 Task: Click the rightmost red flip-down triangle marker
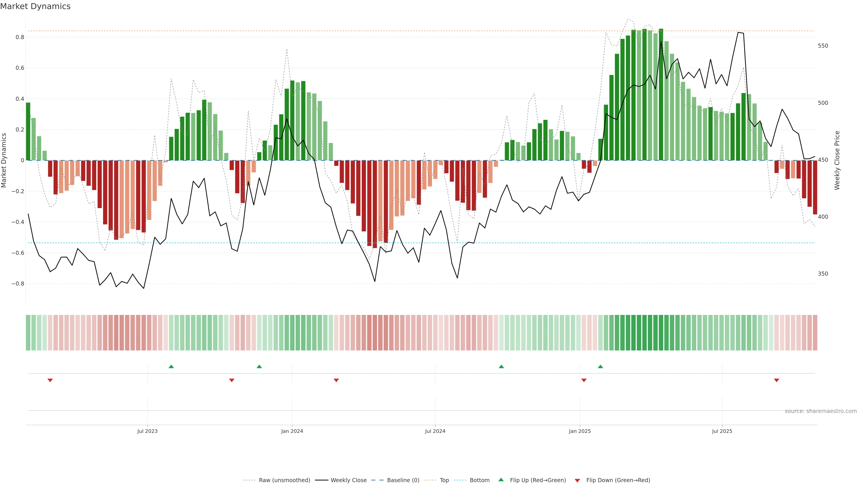(777, 380)
